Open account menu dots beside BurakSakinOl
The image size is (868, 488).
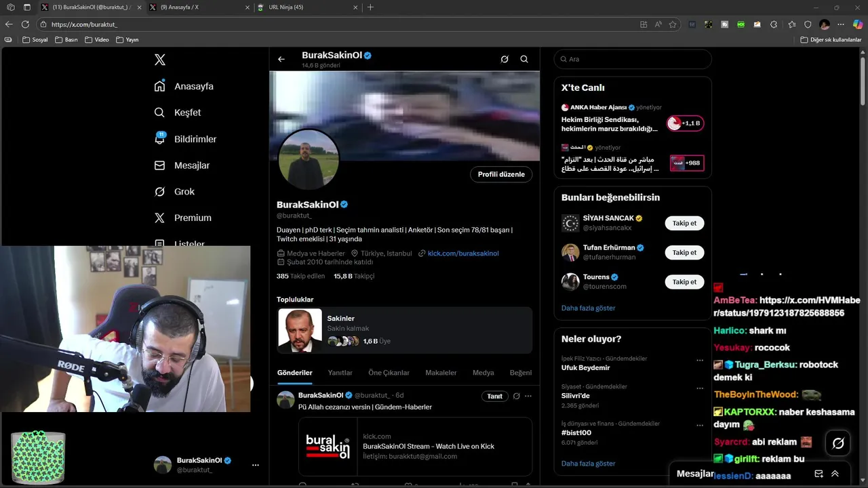256,465
